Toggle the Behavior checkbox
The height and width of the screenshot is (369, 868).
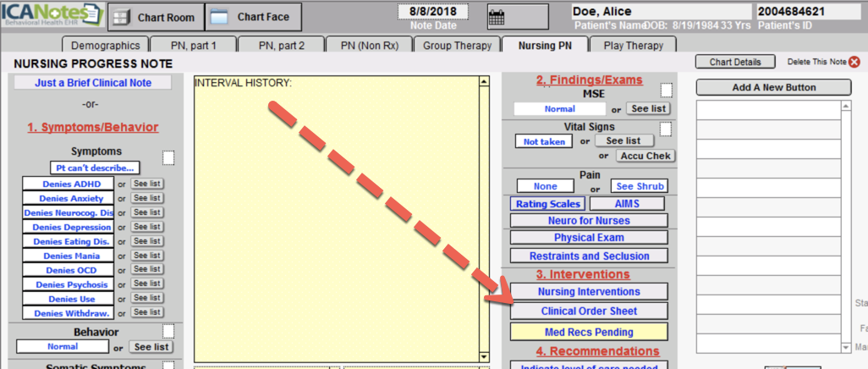pos(168,331)
